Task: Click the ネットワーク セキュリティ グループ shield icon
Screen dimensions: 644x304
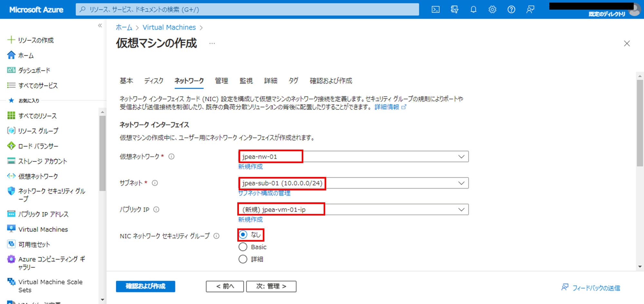Action: click(x=11, y=191)
